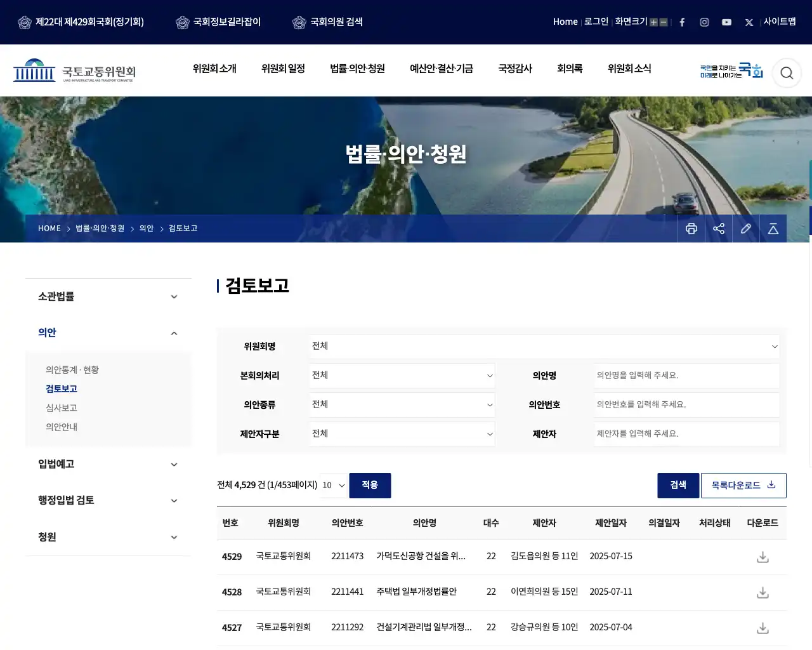Open the items-per-page dropdown showing 10
Viewport: 812px width, 650px height.
click(x=334, y=485)
